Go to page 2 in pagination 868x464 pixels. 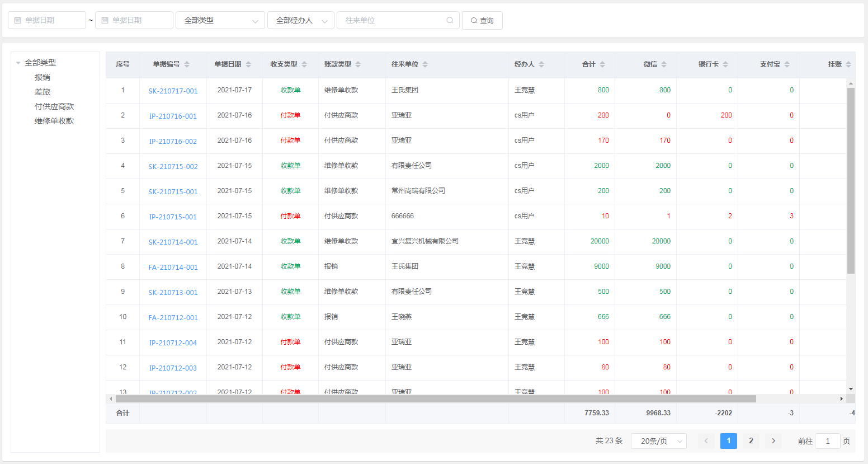(x=751, y=441)
